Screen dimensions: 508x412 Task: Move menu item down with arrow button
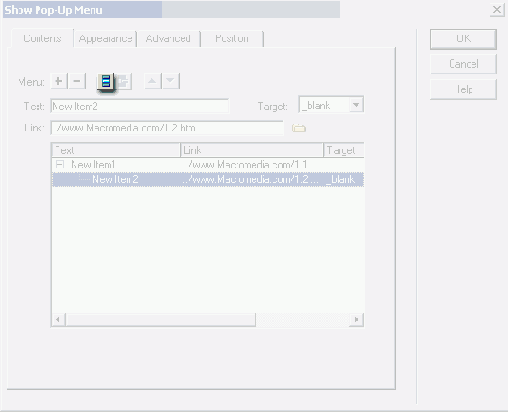[171, 81]
